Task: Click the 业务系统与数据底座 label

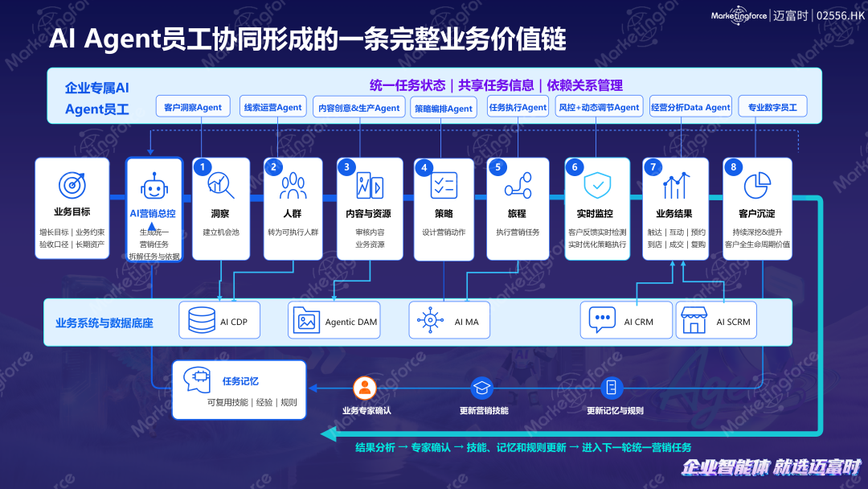Action: click(x=104, y=323)
